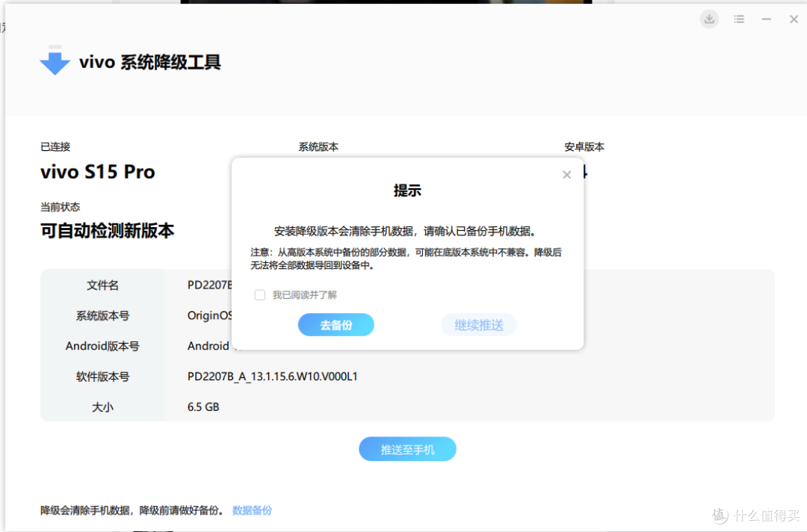Click the 提示 dialog title
The height and width of the screenshot is (532, 807).
click(x=408, y=191)
